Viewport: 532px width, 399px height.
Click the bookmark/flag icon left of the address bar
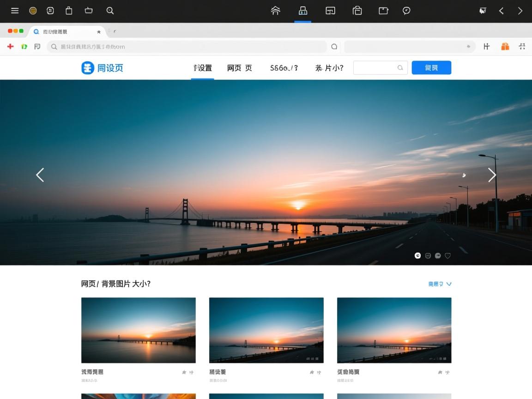pos(37,46)
